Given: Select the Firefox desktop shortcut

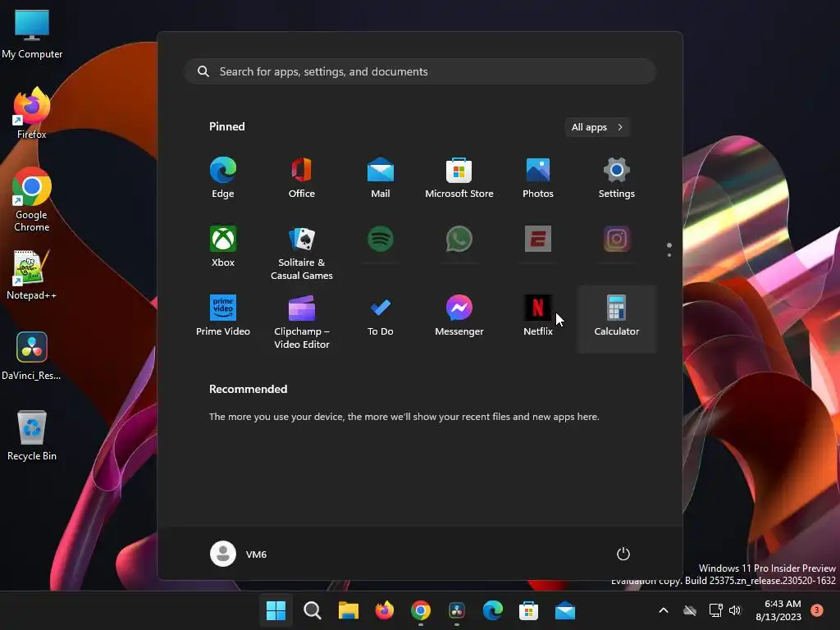Looking at the screenshot, I should (32, 113).
